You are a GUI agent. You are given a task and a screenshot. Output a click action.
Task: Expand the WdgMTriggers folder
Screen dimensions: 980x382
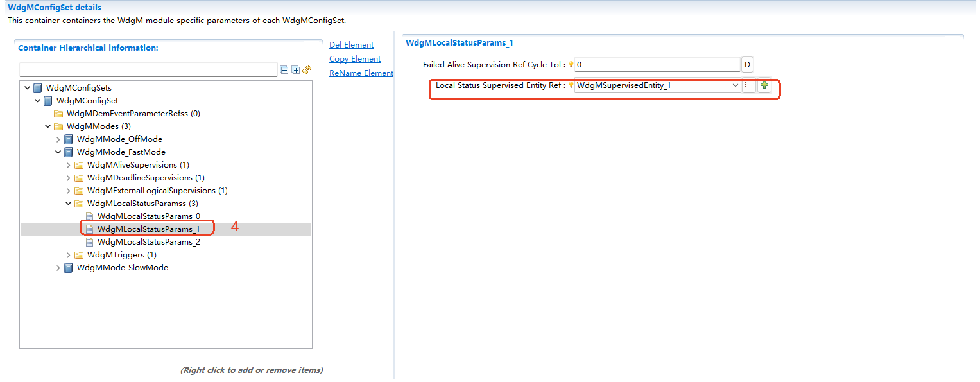(x=69, y=255)
